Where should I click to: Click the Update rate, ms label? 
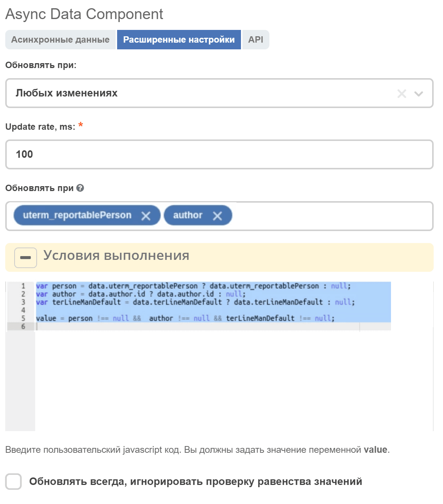click(x=40, y=127)
